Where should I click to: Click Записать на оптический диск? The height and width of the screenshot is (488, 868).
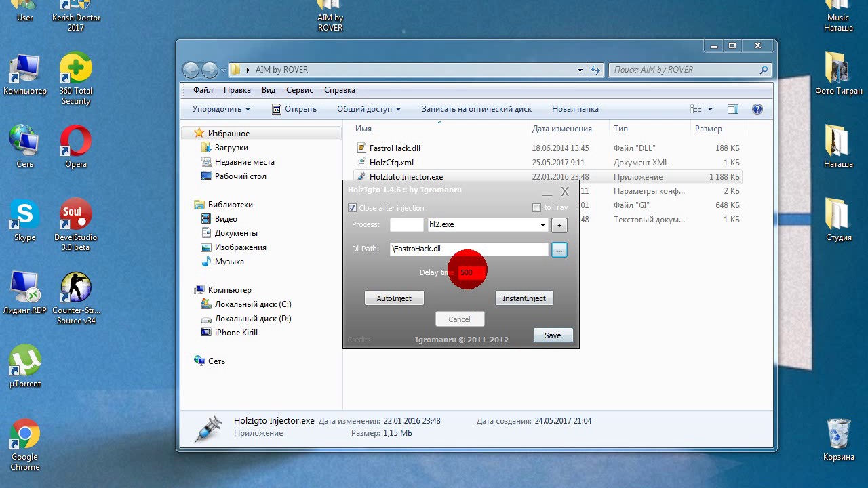pyautogui.click(x=477, y=109)
